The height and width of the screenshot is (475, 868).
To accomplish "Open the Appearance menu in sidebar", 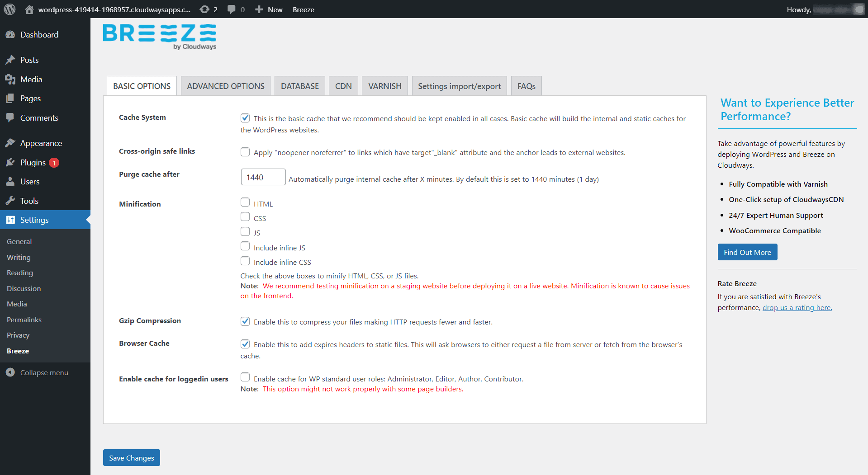I will (41, 143).
